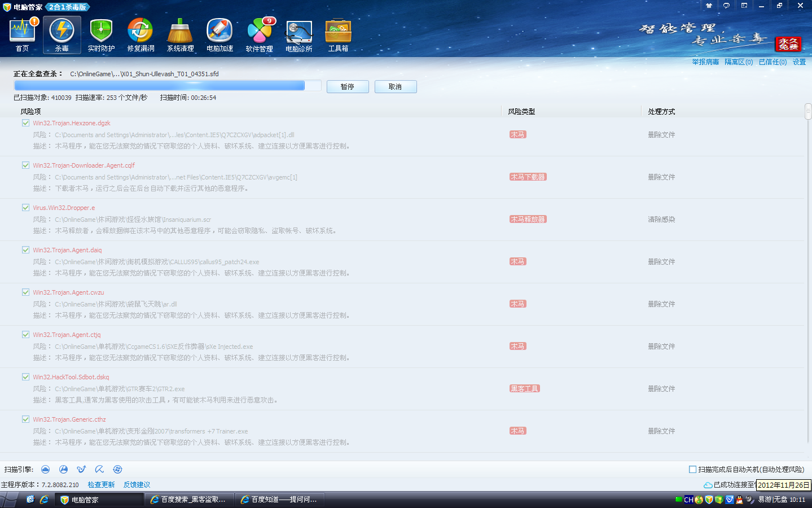
Task: Open the 隔离区(0) quarantine link
Action: tap(739, 62)
